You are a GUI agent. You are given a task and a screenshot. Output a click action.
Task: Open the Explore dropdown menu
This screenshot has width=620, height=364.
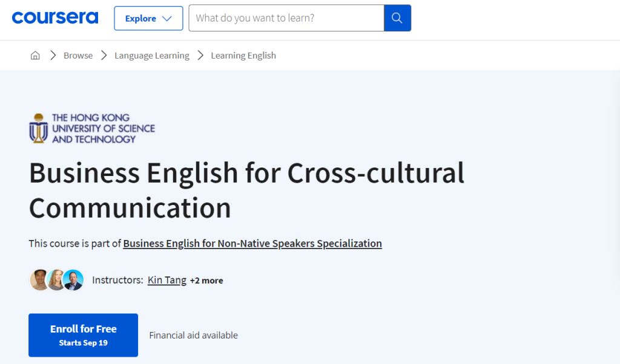point(148,18)
